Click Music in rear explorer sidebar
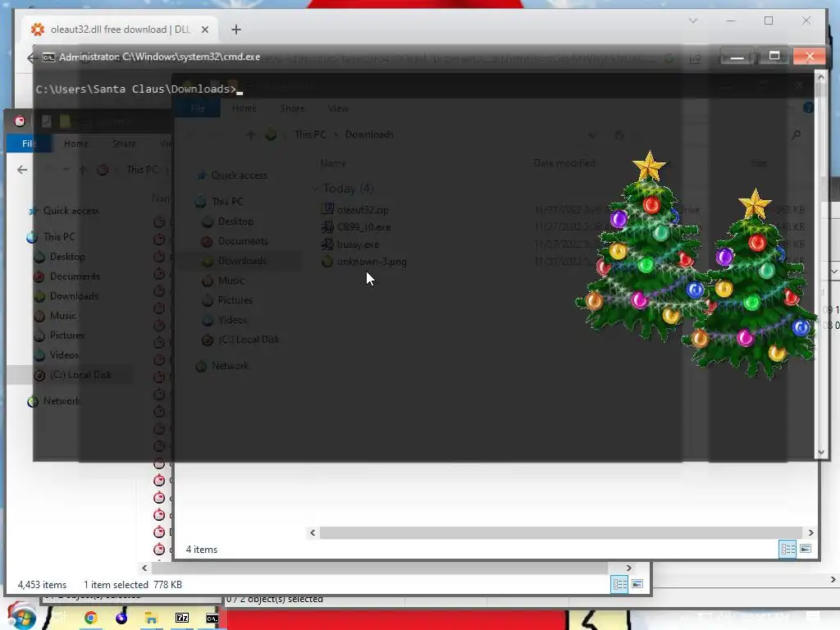 click(x=62, y=316)
